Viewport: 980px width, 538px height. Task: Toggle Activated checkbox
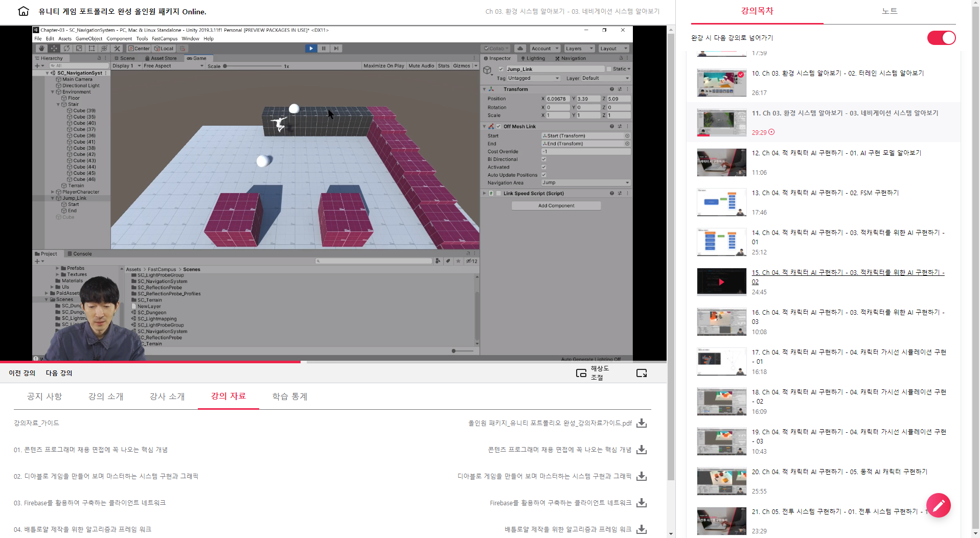point(544,167)
